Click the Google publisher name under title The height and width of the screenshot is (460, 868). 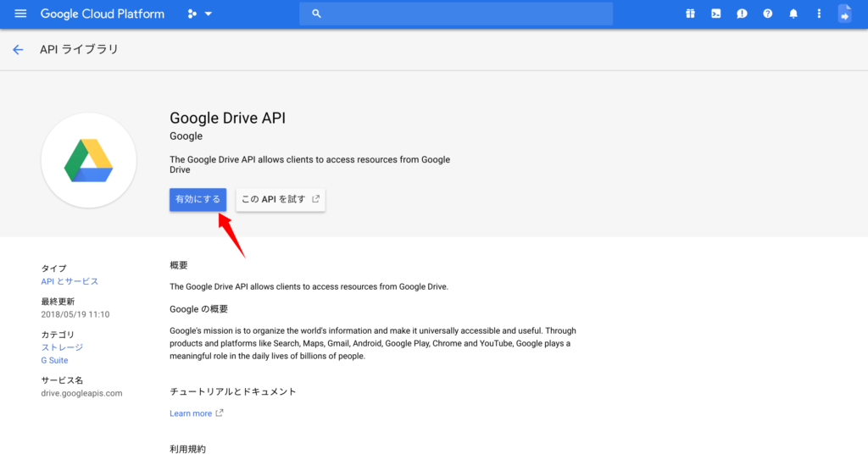(186, 136)
